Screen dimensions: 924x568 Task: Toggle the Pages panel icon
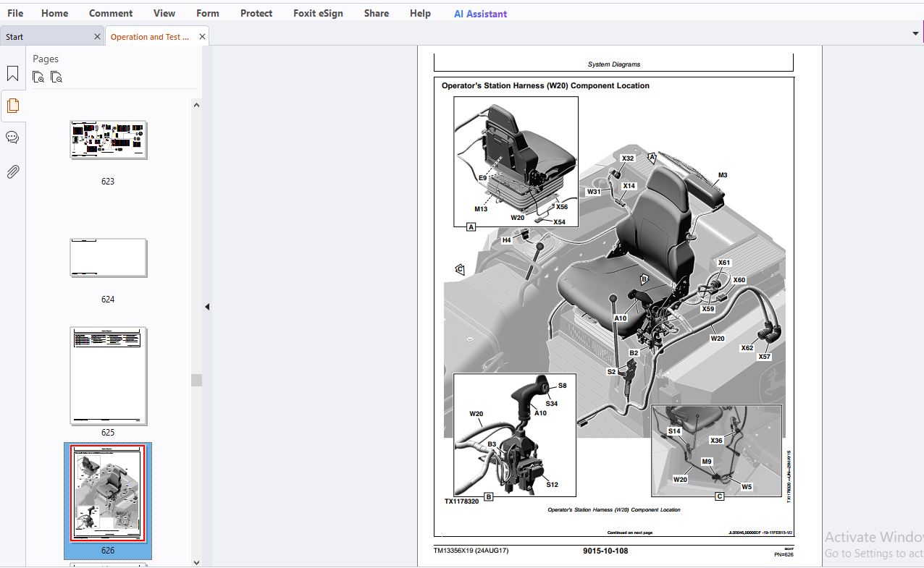tap(12, 106)
